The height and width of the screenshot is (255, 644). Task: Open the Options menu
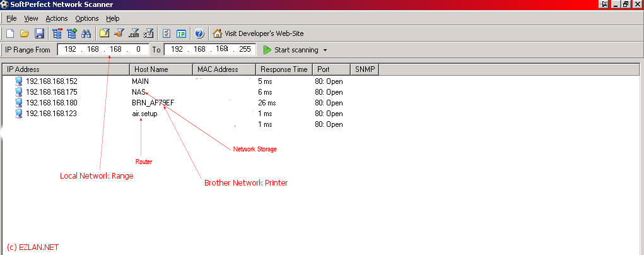point(87,18)
